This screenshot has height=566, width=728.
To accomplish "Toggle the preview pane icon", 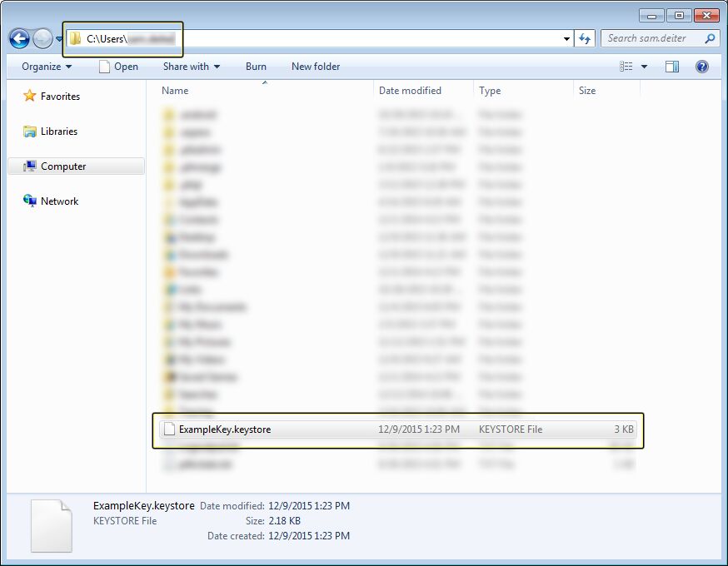I will pyautogui.click(x=672, y=67).
